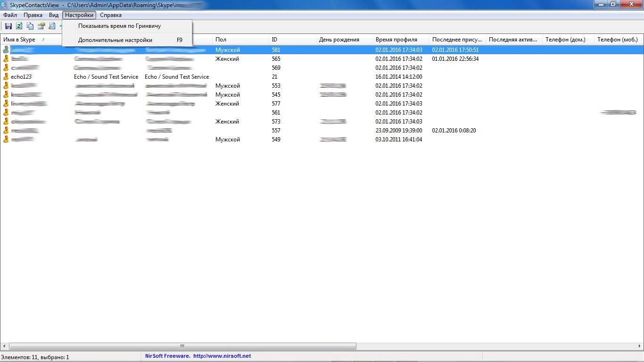Click the Save selected items toolbar icon
This screenshot has height=362, width=644.
click(8, 26)
